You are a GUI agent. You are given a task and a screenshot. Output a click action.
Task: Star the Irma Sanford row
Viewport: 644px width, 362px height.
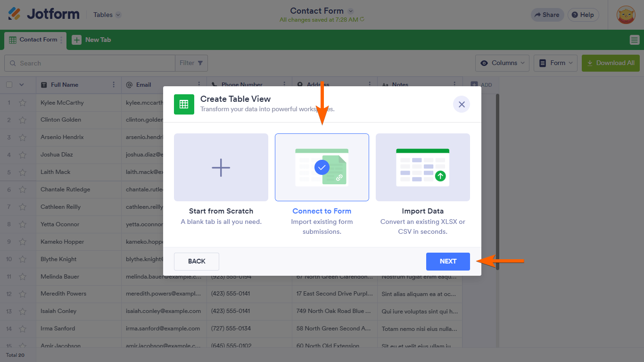click(22, 329)
